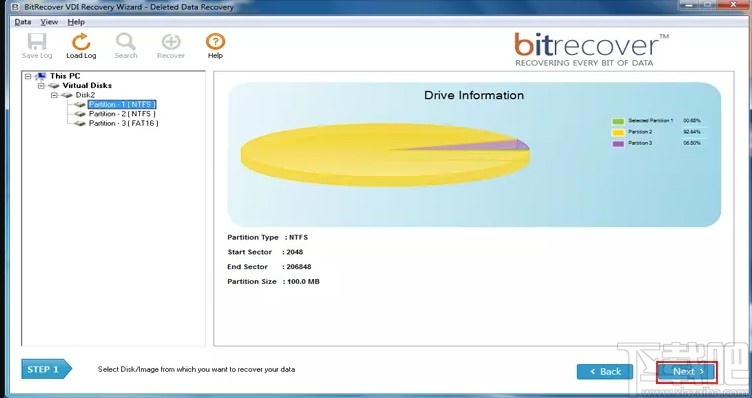Collapse the This PC tree node
The height and width of the screenshot is (398, 752).
pyautogui.click(x=28, y=76)
